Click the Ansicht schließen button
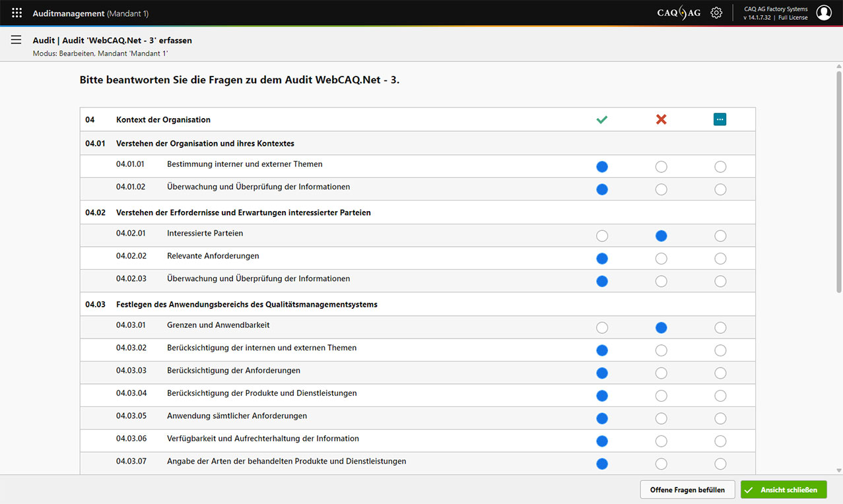Viewport: 843px width, 504px height. pos(784,489)
